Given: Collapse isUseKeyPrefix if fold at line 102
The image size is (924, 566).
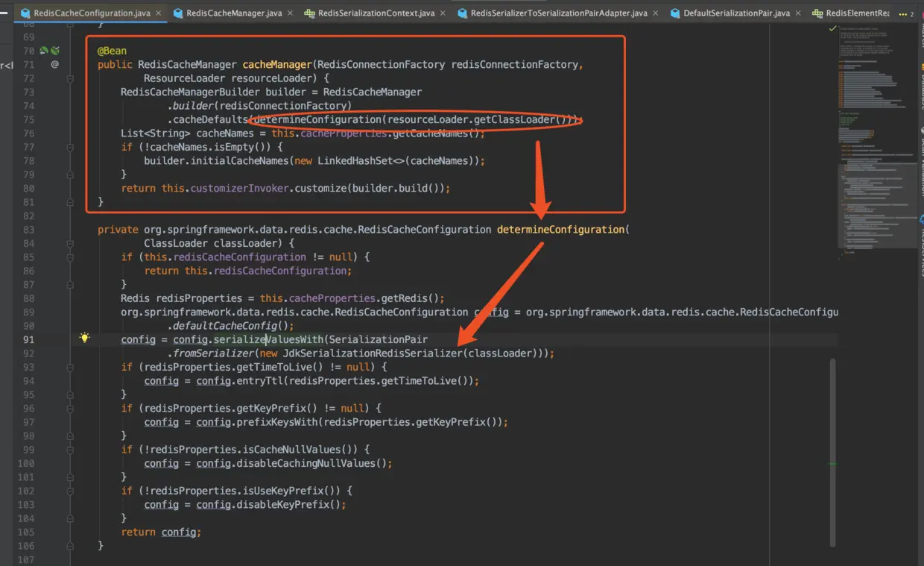Looking at the screenshot, I should point(70,491).
